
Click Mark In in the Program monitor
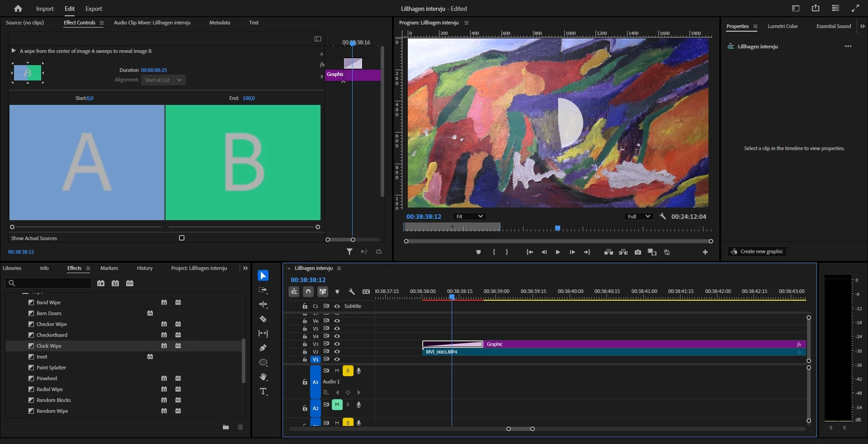tap(494, 252)
